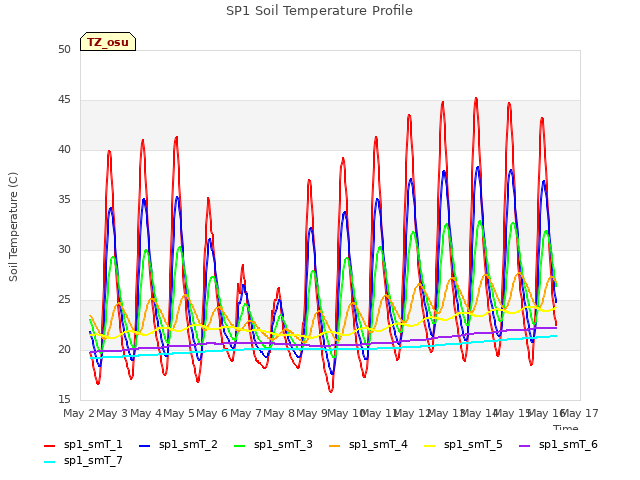The image size is (640, 480).
Task: Click the orange sp1_smT_4 legend swatch
Action: tap(335, 446)
